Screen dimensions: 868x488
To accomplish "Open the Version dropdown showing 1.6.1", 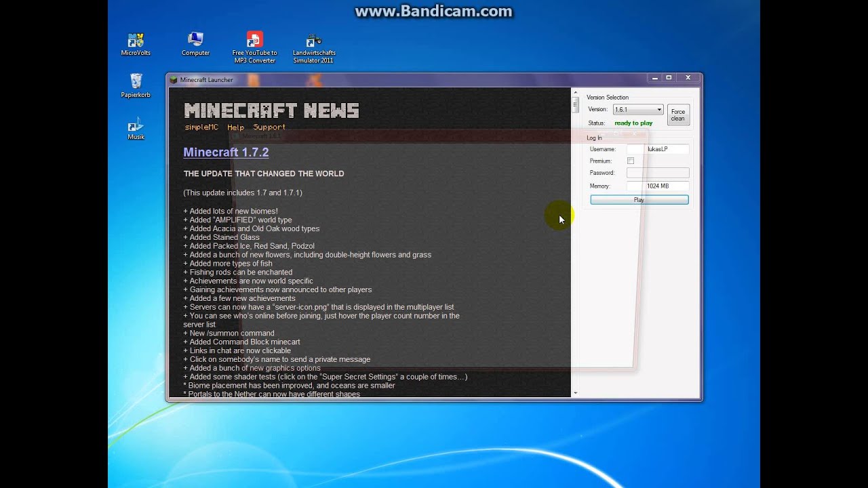I will [x=638, y=109].
